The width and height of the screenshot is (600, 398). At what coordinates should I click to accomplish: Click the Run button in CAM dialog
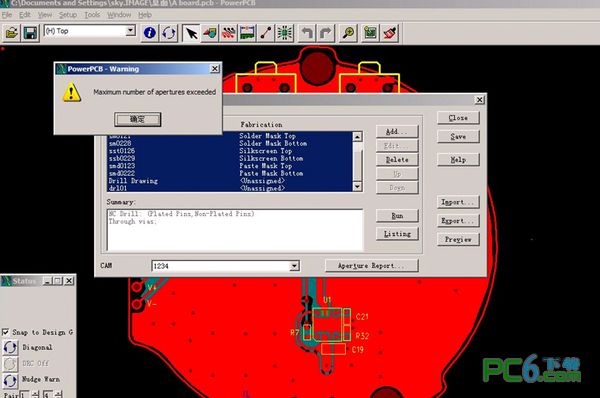(x=397, y=216)
